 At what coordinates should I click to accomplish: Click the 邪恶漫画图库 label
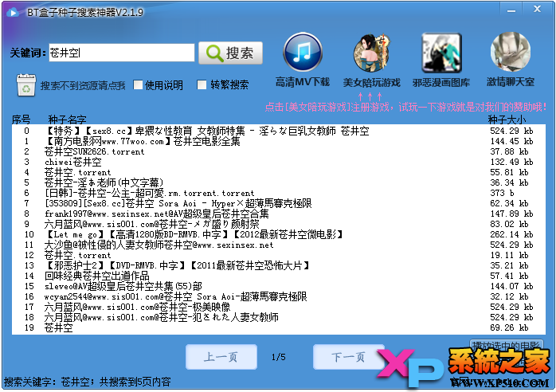441,83
